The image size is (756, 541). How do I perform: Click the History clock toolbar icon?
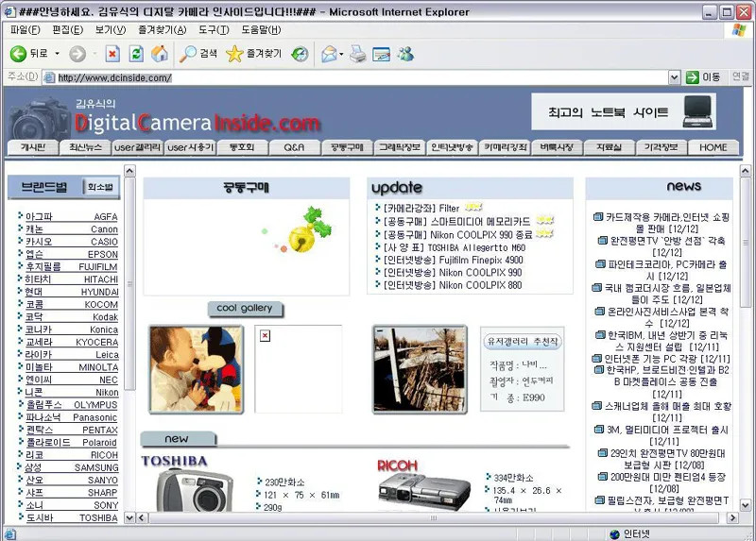click(300, 54)
